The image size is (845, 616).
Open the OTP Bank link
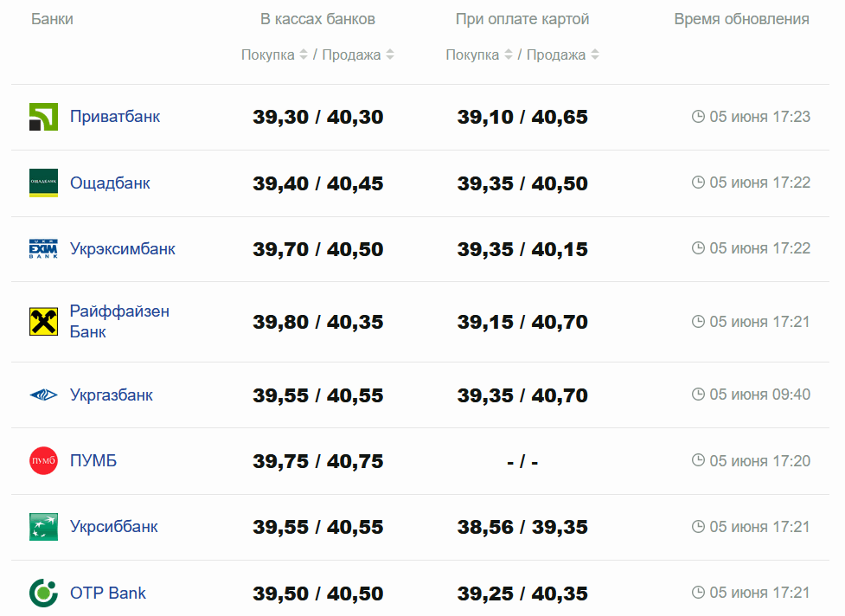tap(107, 594)
